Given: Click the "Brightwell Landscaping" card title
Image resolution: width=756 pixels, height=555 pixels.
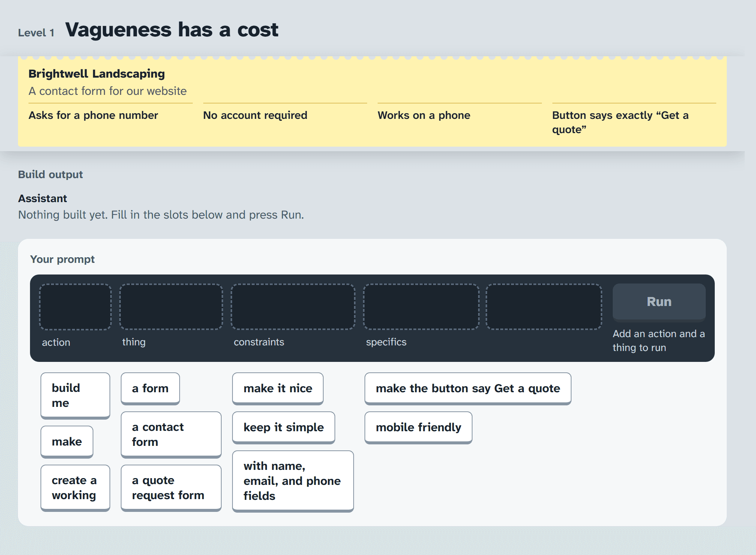Looking at the screenshot, I should (97, 74).
